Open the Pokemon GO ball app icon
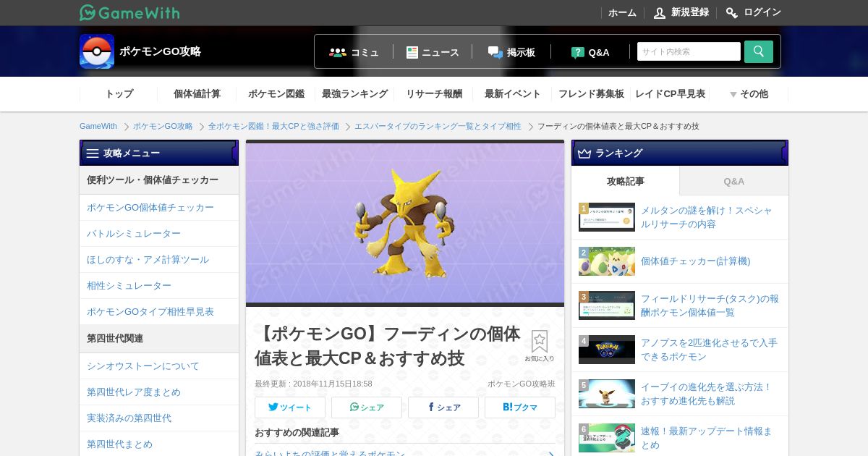Image resolution: width=868 pixels, height=456 pixels. [x=97, y=51]
